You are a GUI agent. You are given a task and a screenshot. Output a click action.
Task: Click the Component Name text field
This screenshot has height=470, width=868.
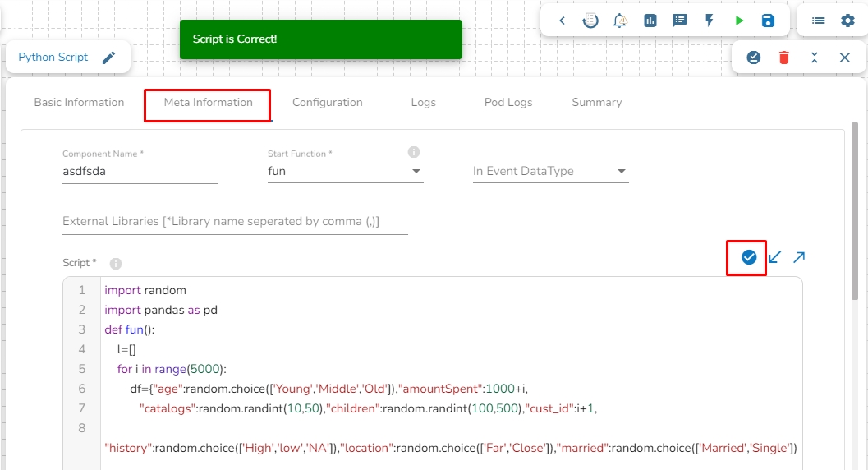pos(140,172)
